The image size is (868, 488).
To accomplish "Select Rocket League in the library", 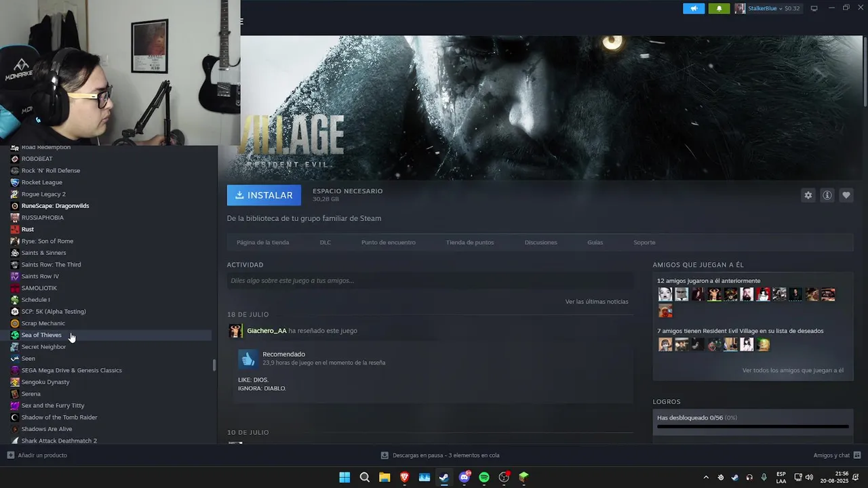I will (41, 182).
